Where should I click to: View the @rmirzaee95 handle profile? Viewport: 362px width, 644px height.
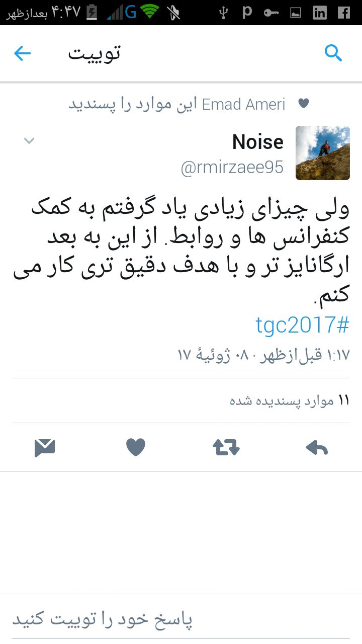tap(232, 168)
